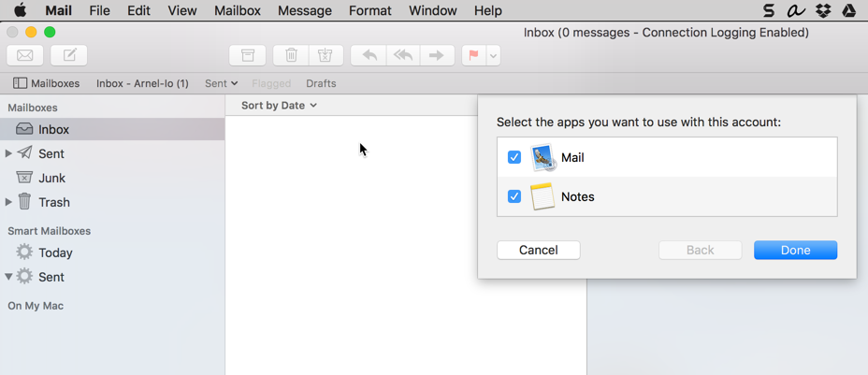Image resolution: width=868 pixels, height=375 pixels.
Task: Click the Delete trash toolbar icon
Action: [291, 55]
